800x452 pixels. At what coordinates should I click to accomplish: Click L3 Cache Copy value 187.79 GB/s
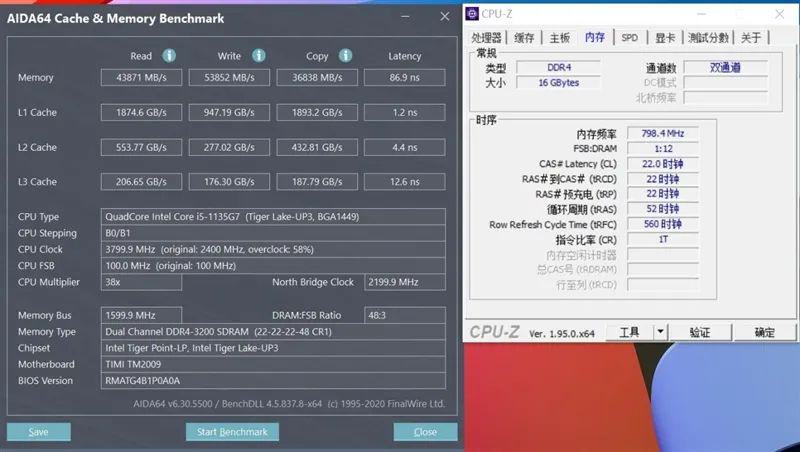click(x=317, y=182)
